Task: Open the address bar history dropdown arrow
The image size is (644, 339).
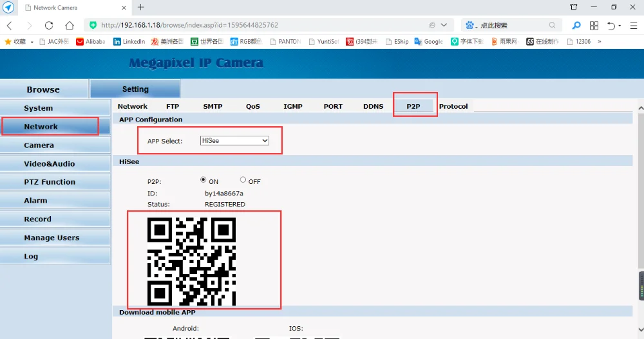Action: click(x=444, y=25)
